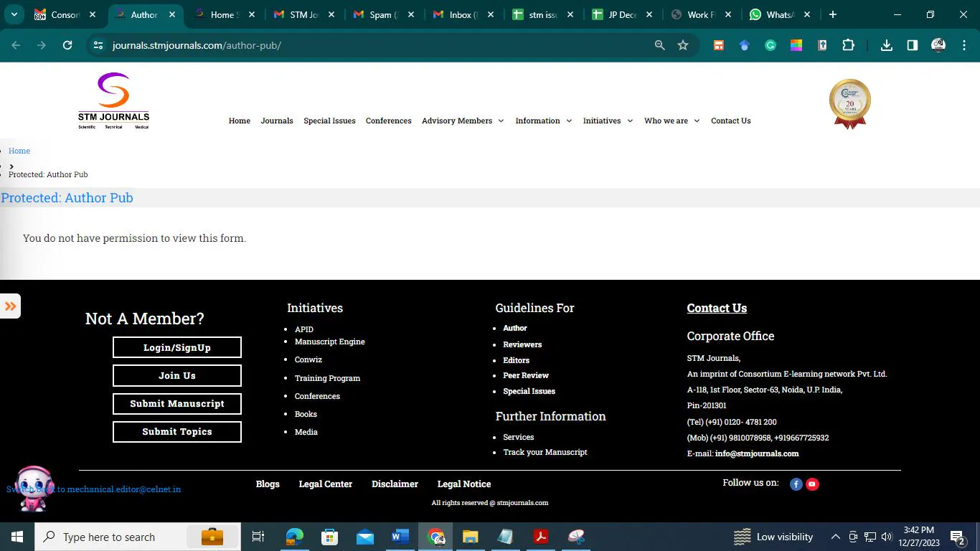Open File Explorer from the taskbar

470,537
